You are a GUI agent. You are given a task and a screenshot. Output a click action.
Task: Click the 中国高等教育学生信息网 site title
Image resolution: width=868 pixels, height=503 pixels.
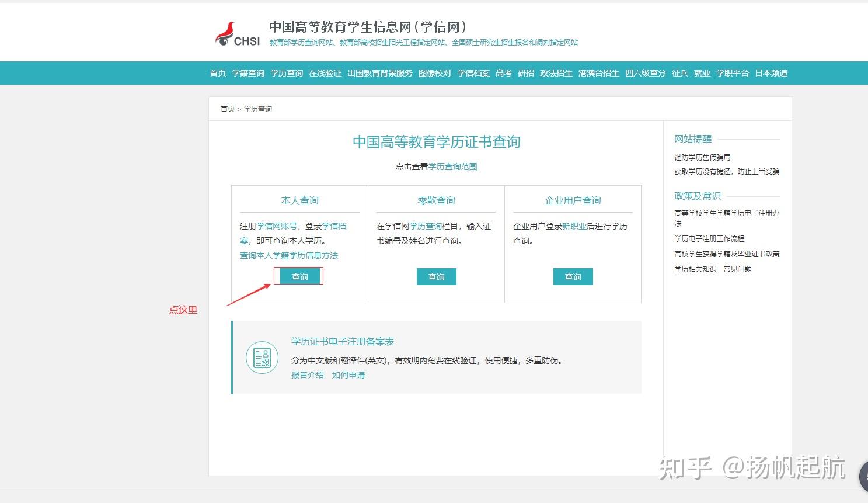coord(368,27)
